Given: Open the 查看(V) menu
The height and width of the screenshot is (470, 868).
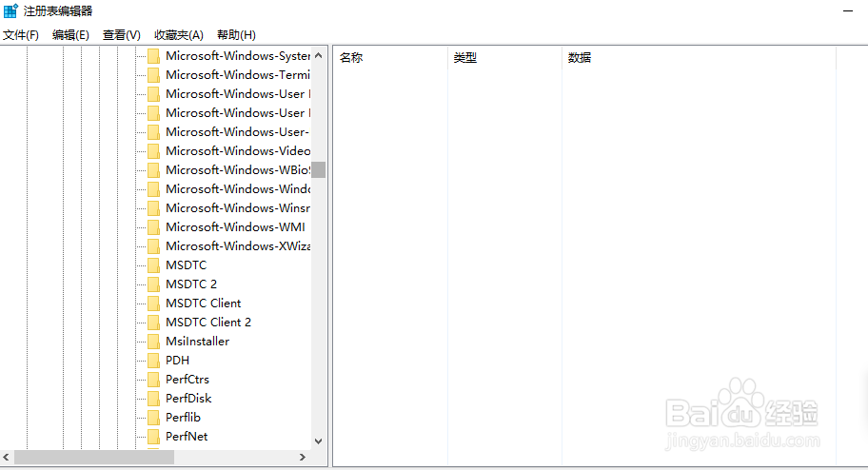Looking at the screenshot, I should [121, 35].
